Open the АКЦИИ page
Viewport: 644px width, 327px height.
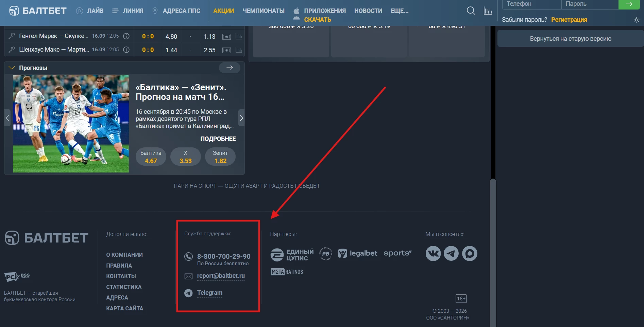pyautogui.click(x=224, y=11)
